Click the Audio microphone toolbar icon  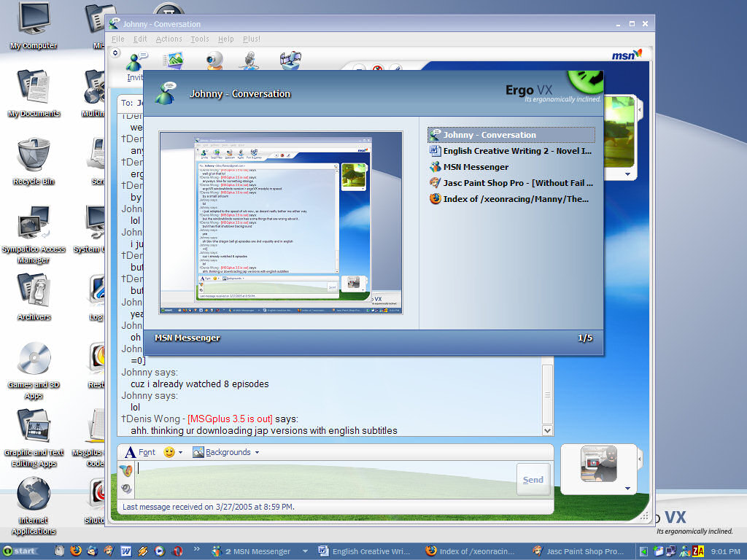249,60
